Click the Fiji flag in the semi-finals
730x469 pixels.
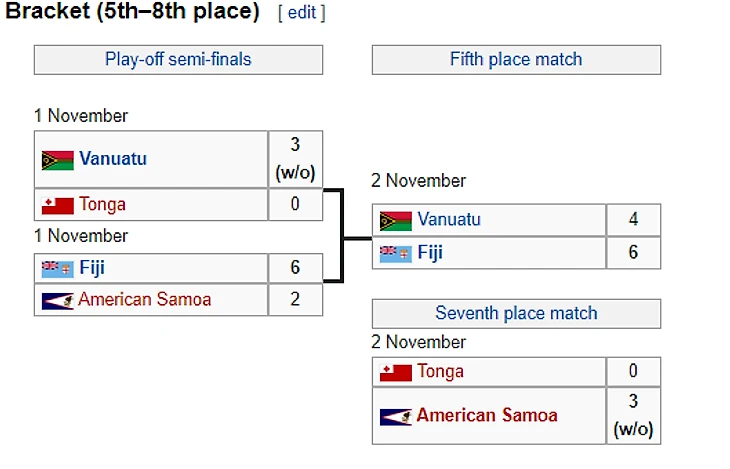pos(57,269)
